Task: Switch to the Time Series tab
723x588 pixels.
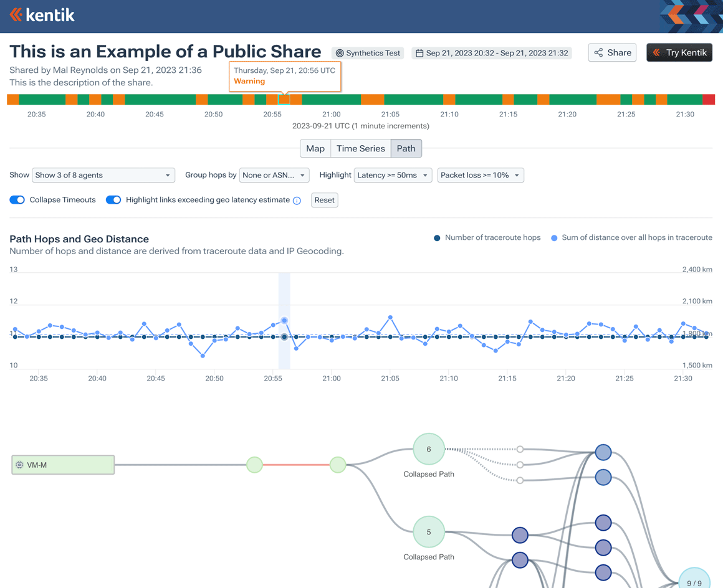Action: coord(360,148)
